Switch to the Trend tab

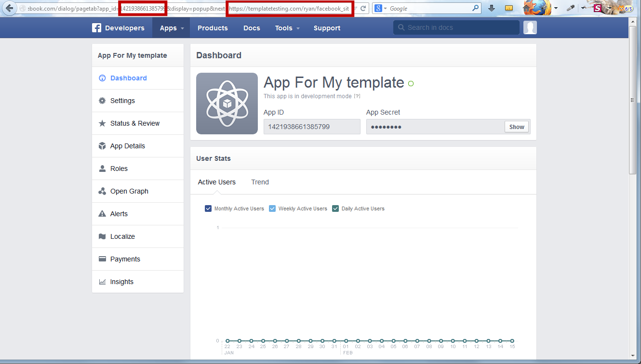click(x=260, y=182)
